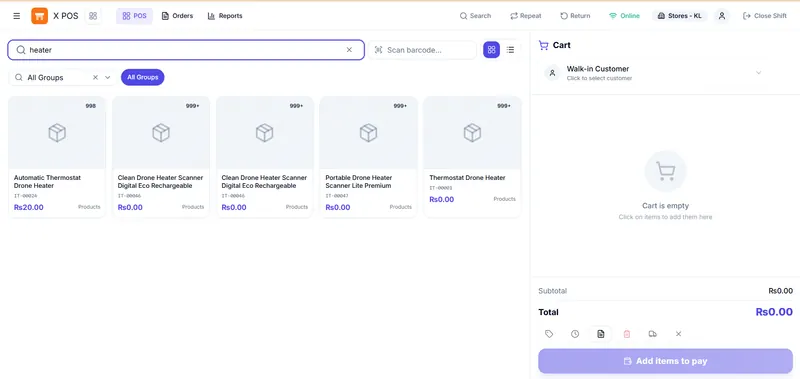Clear the heater search text
The height and width of the screenshot is (379, 800).
pos(349,50)
